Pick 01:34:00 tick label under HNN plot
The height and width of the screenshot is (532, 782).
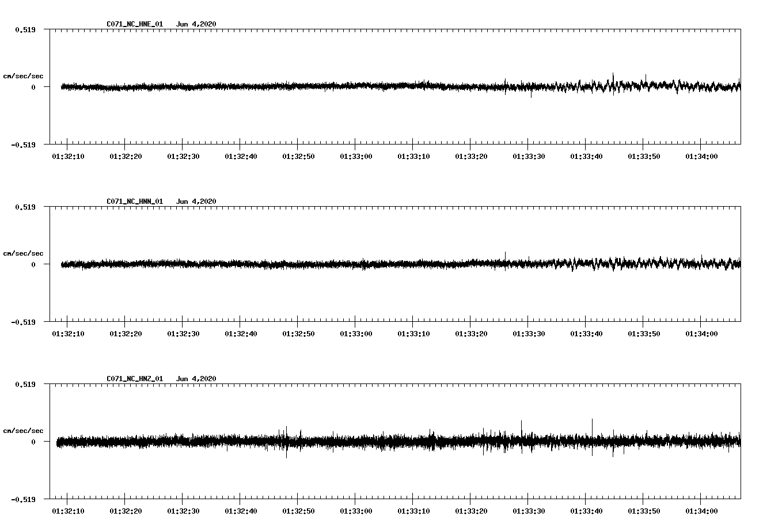(x=701, y=333)
